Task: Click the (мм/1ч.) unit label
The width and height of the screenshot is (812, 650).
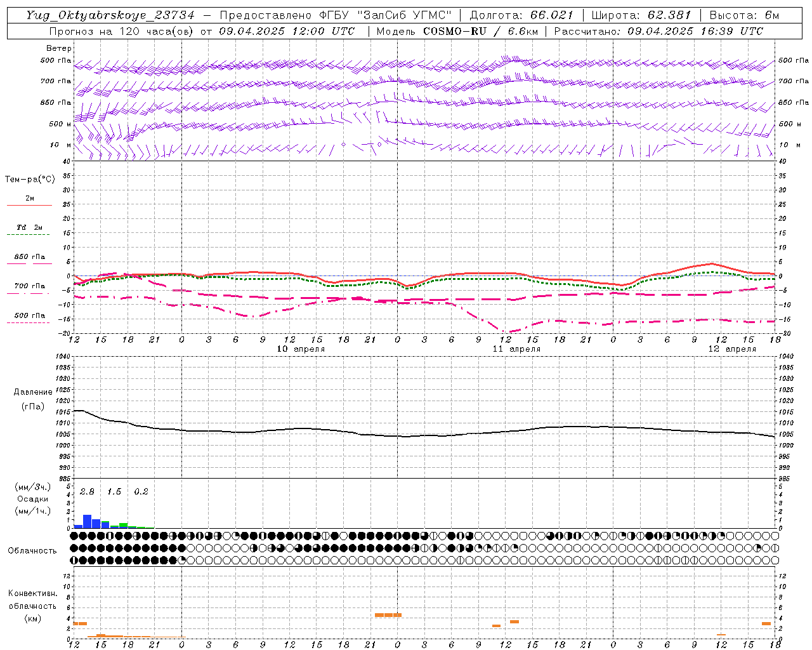Action: click(33, 512)
